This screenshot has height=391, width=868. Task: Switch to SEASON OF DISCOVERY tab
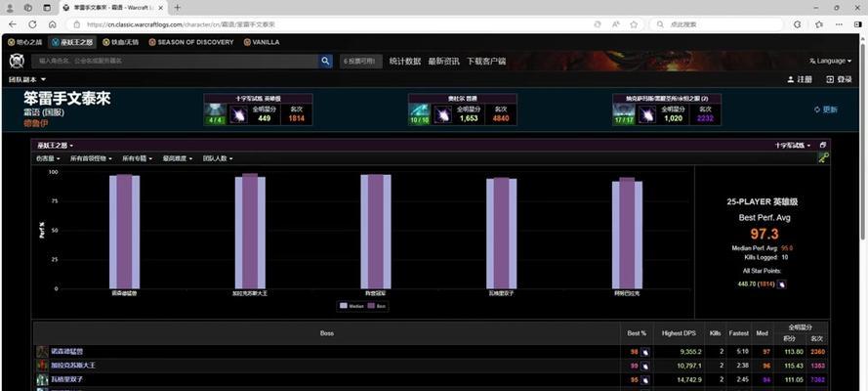(191, 42)
